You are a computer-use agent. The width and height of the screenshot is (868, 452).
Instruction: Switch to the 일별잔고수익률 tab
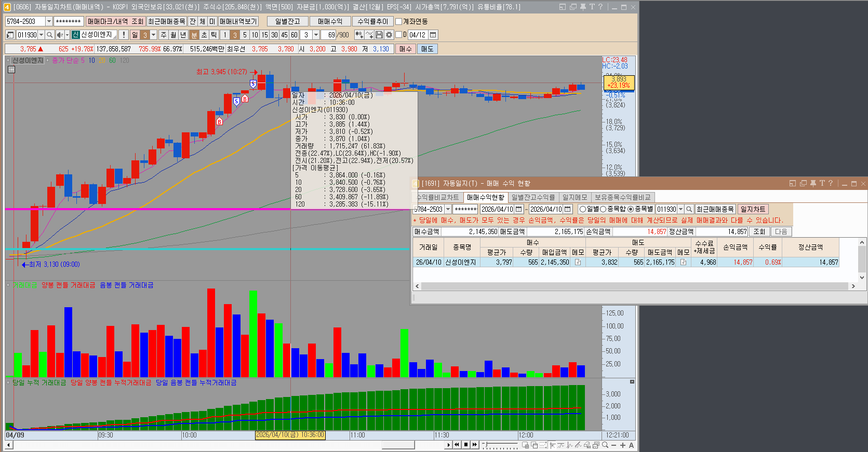533,197
